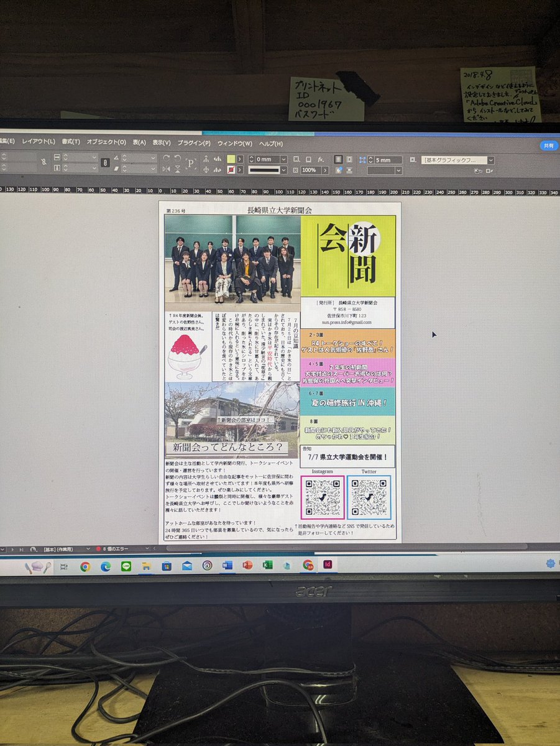
Task: Open the レイアウト(L) menu
Action: 39,142
